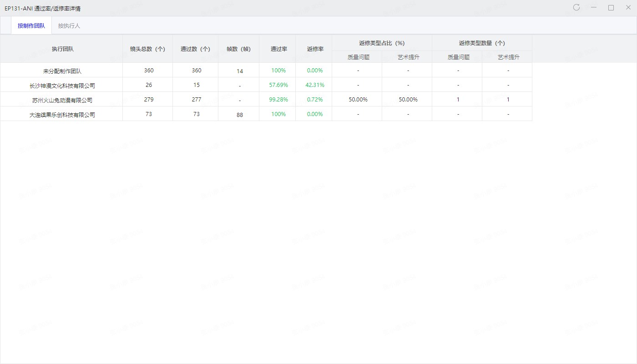Click the 99.28% pass rate cell
The height and width of the screenshot is (364, 637).
point(278,100)
